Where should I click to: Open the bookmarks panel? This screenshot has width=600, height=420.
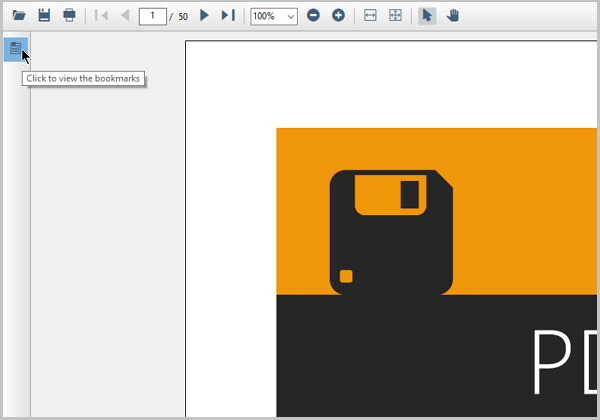click(16, 49)
